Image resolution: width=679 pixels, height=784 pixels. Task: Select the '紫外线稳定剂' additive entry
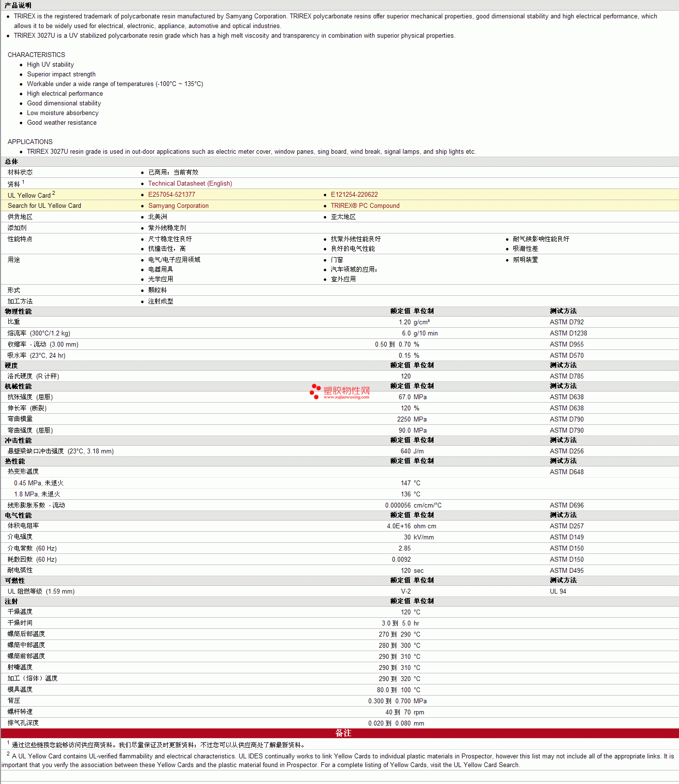[x=167, y=228]
